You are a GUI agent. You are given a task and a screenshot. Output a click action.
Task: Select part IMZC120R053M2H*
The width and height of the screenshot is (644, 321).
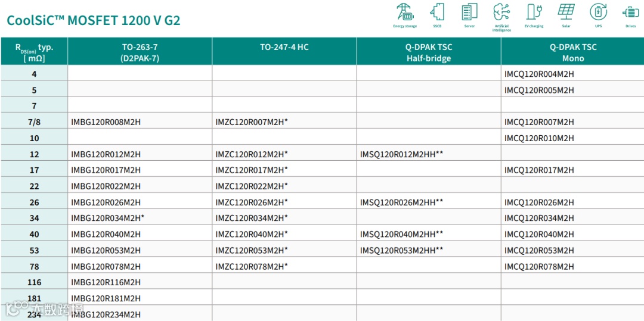(252, 250)
